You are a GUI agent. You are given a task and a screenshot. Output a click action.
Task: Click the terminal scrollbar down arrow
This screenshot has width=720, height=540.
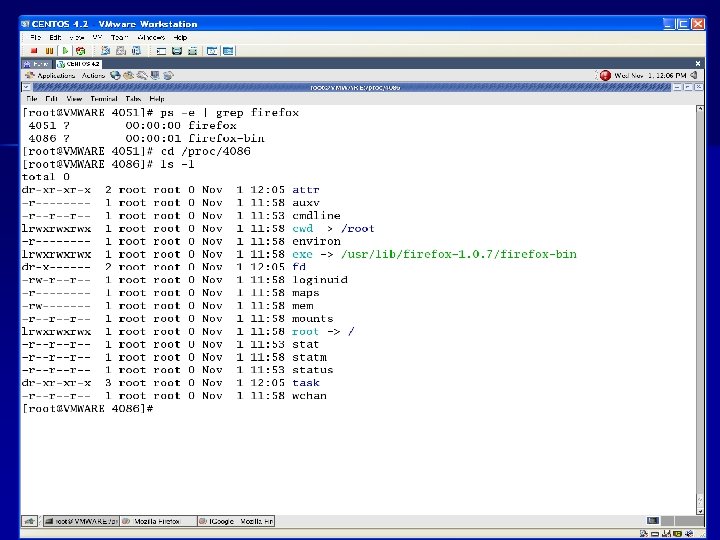tap(700, 511)
